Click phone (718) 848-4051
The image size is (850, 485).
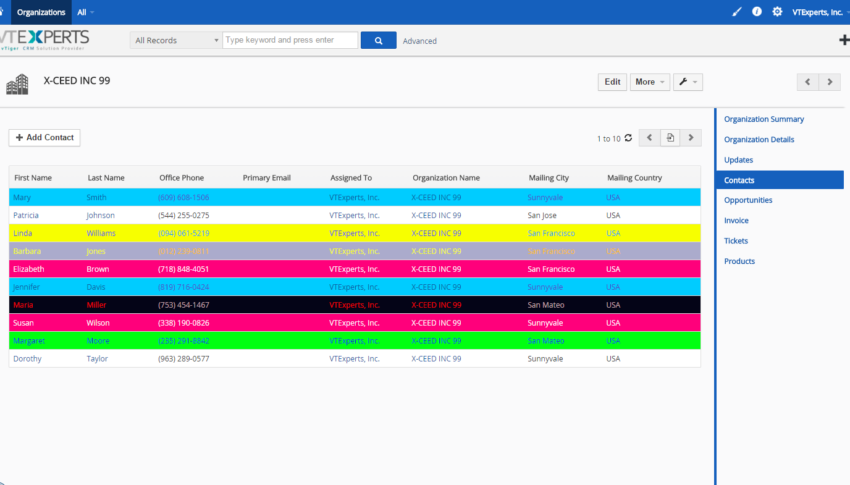(183, 269)
